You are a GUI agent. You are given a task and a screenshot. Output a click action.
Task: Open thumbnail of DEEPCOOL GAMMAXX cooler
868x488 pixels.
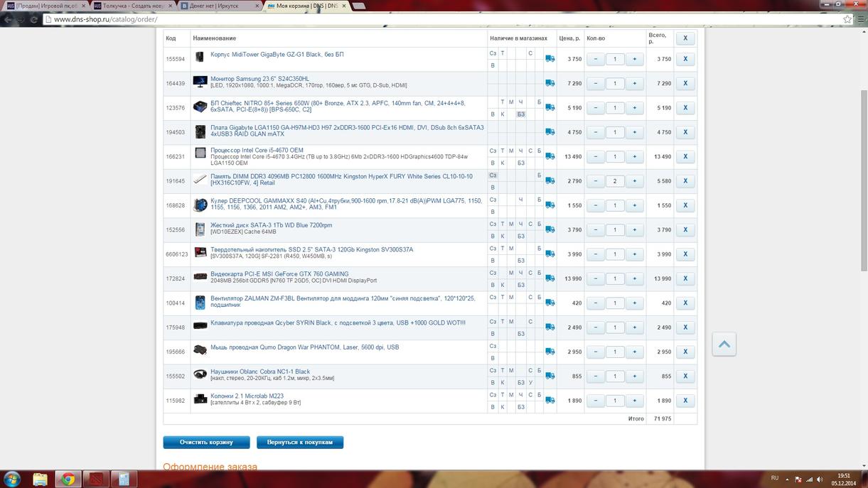pos(200,205)
